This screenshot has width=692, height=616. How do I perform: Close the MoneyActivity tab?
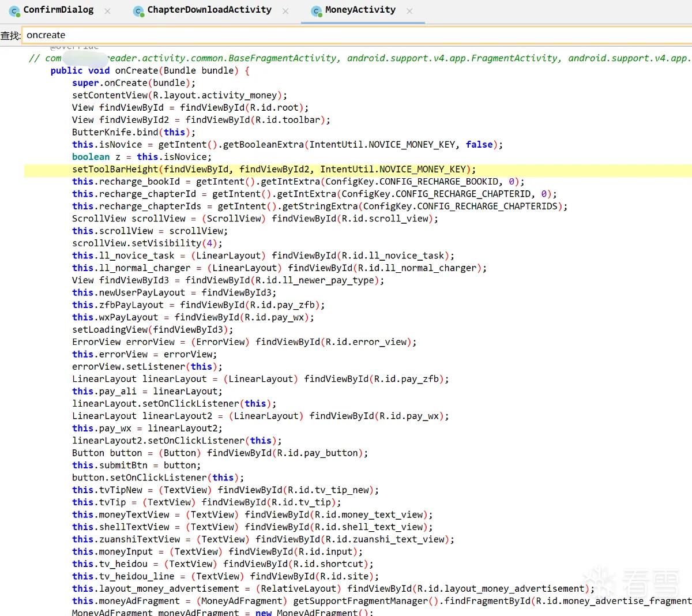point(409,11)
